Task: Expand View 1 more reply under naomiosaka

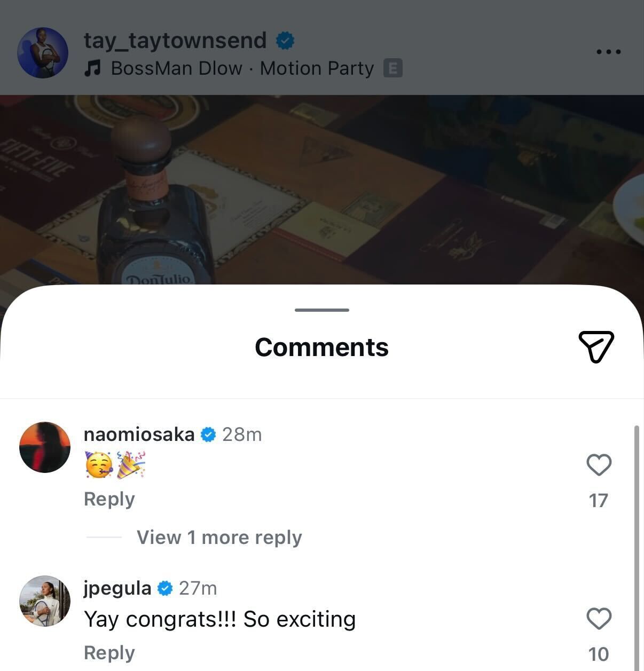Action: click(219, 538)
